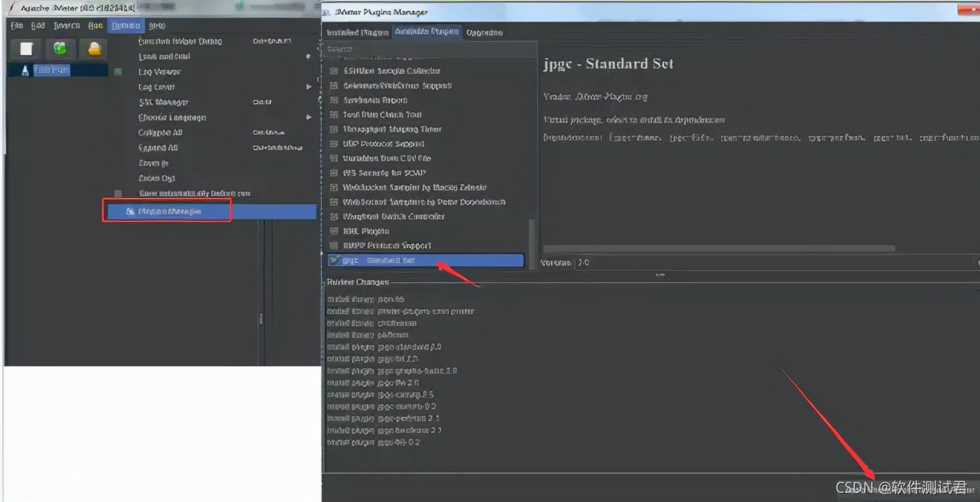Open the Run menu in JMeter
The width and height of the screenshot is (980, 502).
95,25
